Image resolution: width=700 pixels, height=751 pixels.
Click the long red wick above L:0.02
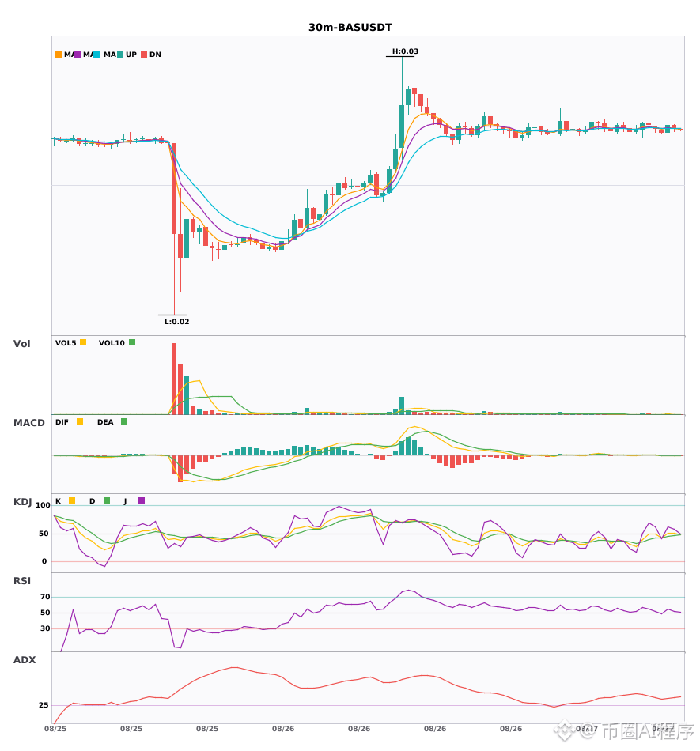[x=174, y=274]
